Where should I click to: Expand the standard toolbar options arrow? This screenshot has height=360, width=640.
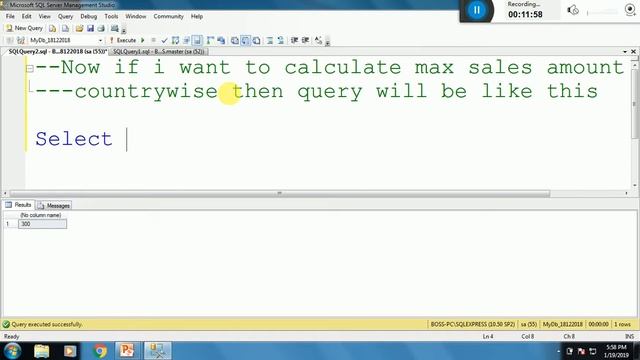pos(124,30)
